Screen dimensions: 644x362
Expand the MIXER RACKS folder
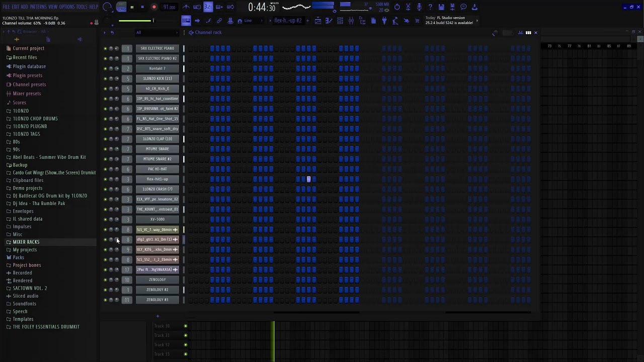coord(26,242)
